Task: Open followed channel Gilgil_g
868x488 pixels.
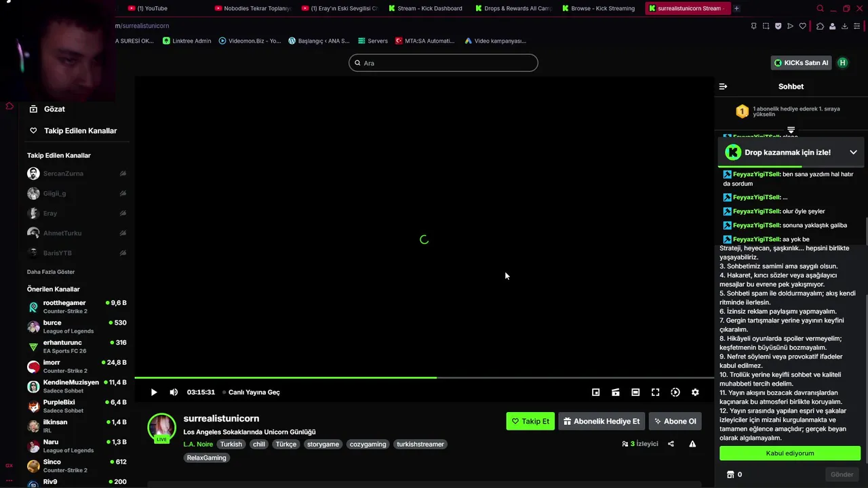Action: (77, 193)
